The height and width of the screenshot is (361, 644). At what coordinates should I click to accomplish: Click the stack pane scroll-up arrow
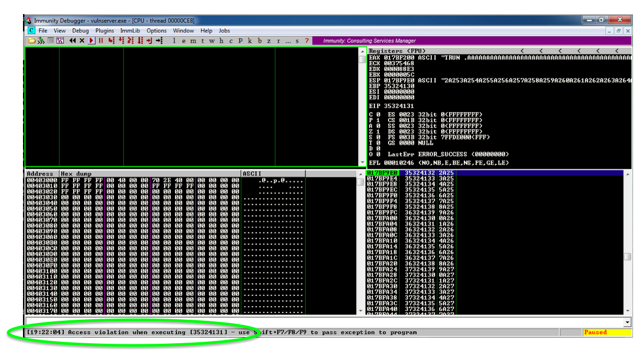point(627,174)
